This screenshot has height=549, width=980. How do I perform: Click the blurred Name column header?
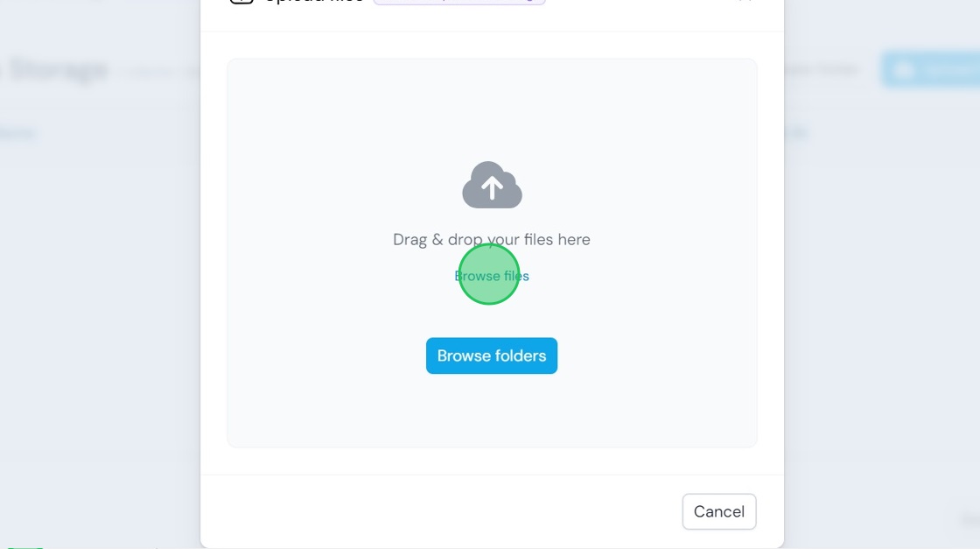point(17,133)
